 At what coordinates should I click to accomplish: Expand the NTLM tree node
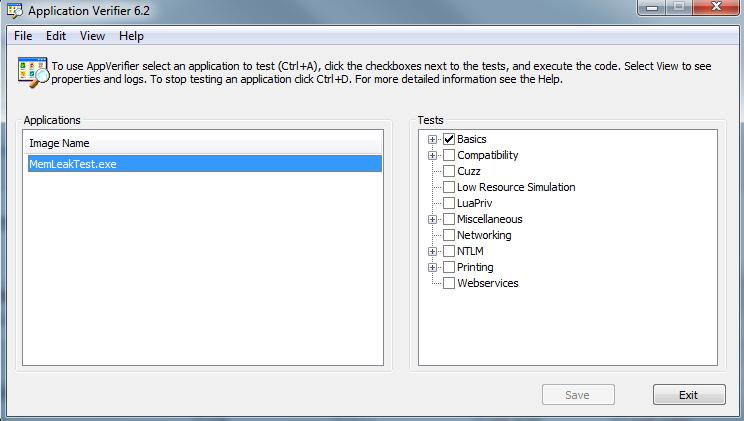[433, 251]
